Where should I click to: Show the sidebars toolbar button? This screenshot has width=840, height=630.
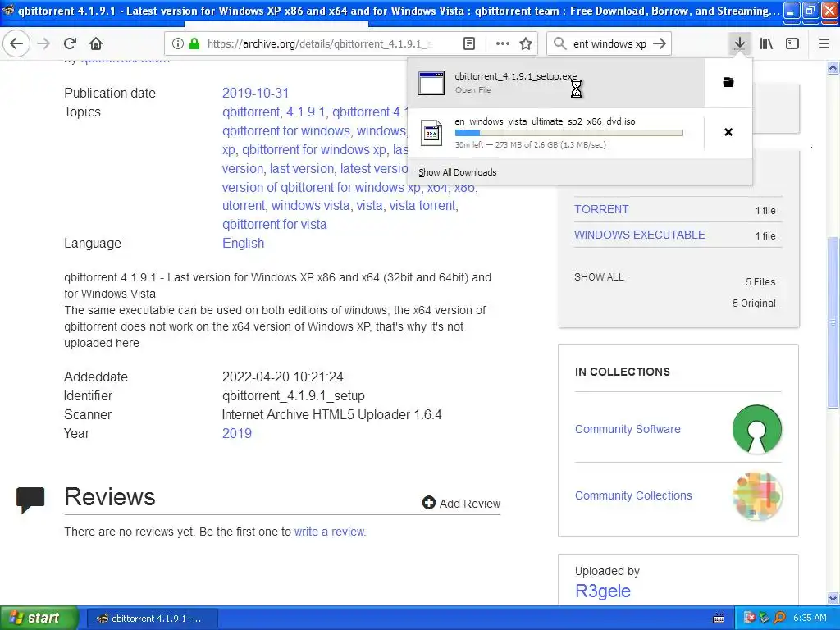pyautogui.click(x=792, y=43)
